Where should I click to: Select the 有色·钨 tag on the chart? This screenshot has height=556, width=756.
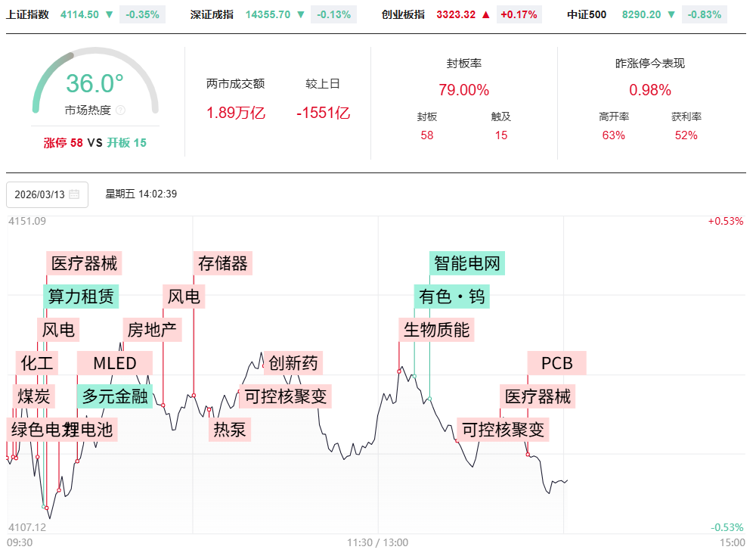(452, 296)
